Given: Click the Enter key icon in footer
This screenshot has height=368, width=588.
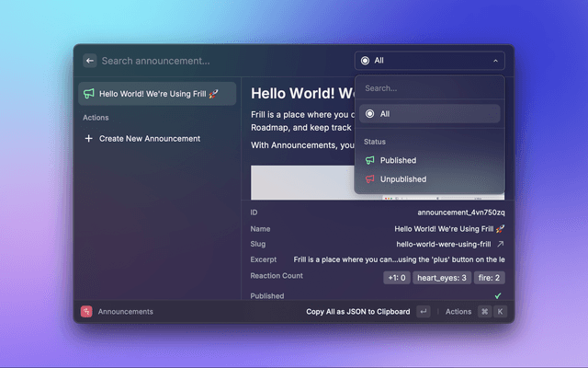Looking at the screenshot, I should pos(423,312).
